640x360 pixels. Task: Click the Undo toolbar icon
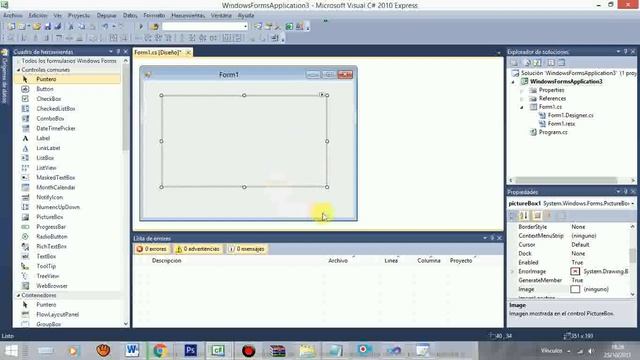tap(105, 27)
